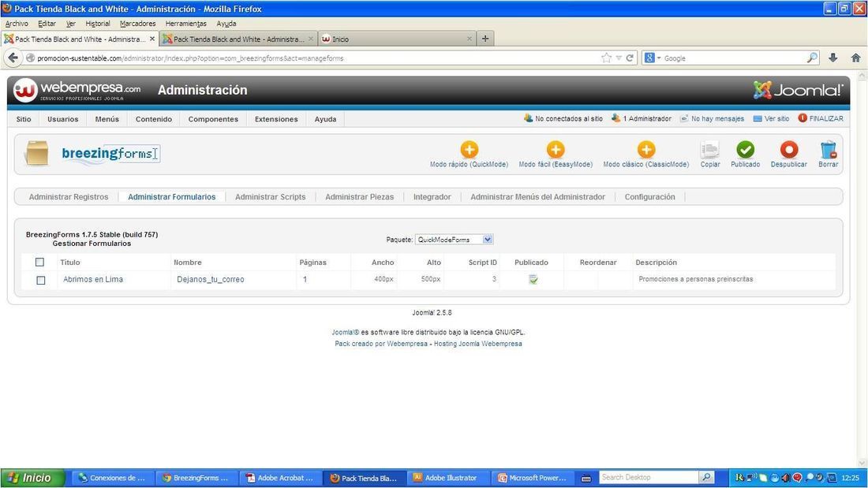Create form with QuickMode plus icon
The image size is (868, 488).
[469, 150]
